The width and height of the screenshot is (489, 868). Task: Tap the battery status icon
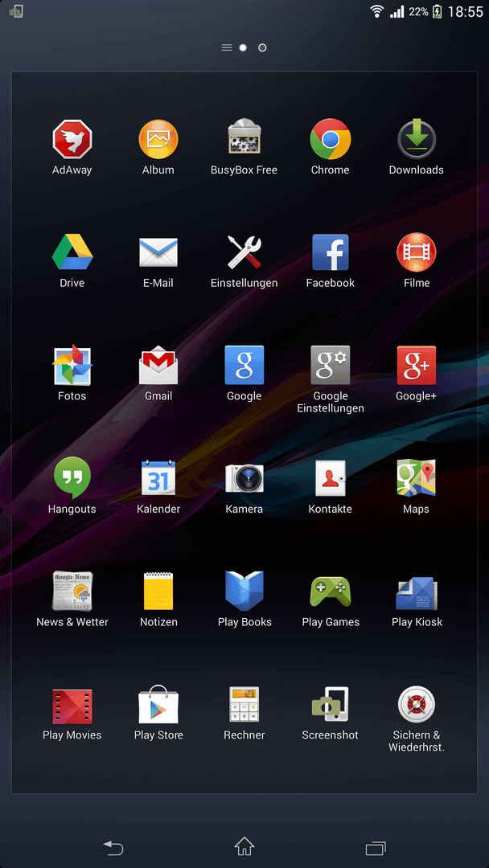coord(437,11)
